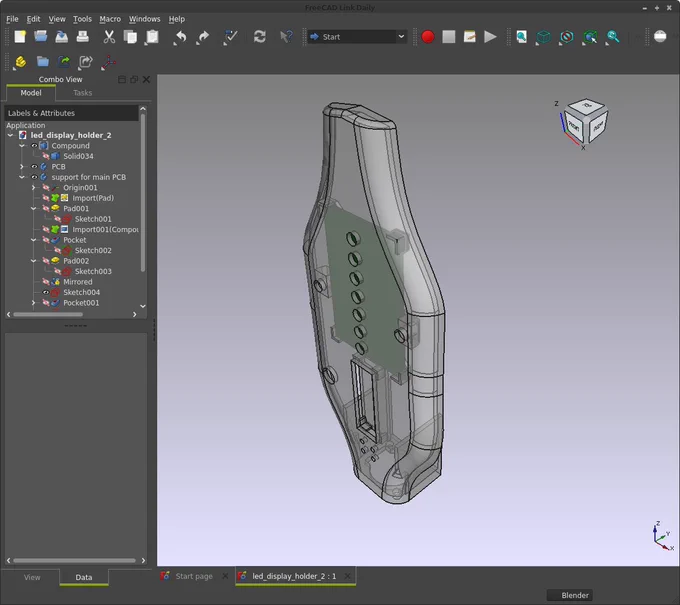Collapse the support for main PCB node
680x605 pixels.
[x=22, y=177]
